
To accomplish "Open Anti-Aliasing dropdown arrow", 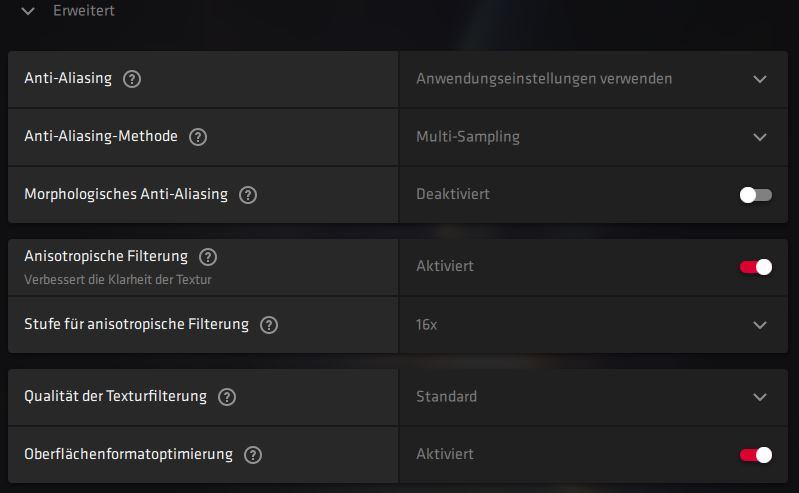I will [x=760, y=80].
